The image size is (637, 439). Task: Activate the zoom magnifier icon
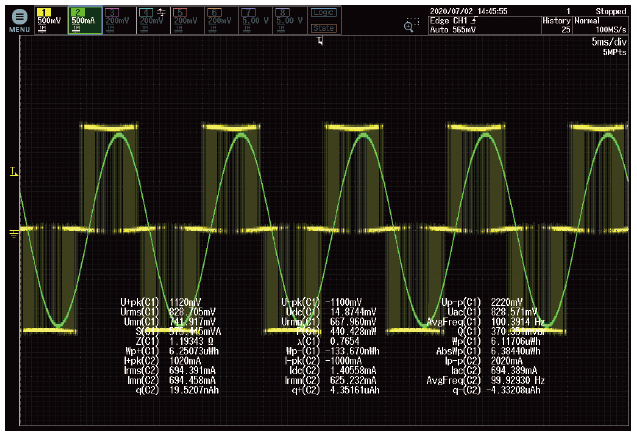pyautogui.click(x=411, y=25)
